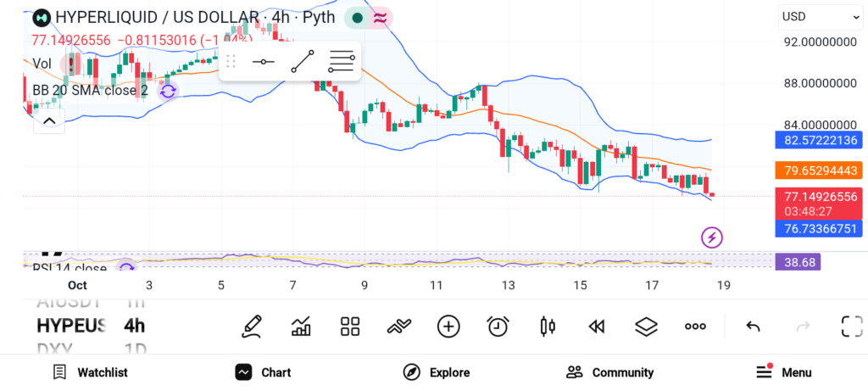The width and height of the screenshot is (868, 391).
Task: Open the USD currency dropdown
Action: 821,17
